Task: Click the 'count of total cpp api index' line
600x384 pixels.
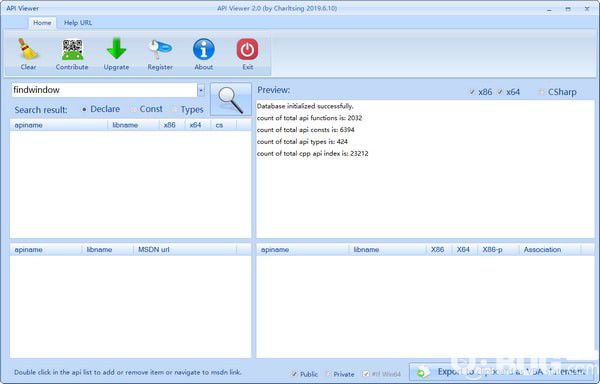Action: pyautogui.click(x=312, y=153)
